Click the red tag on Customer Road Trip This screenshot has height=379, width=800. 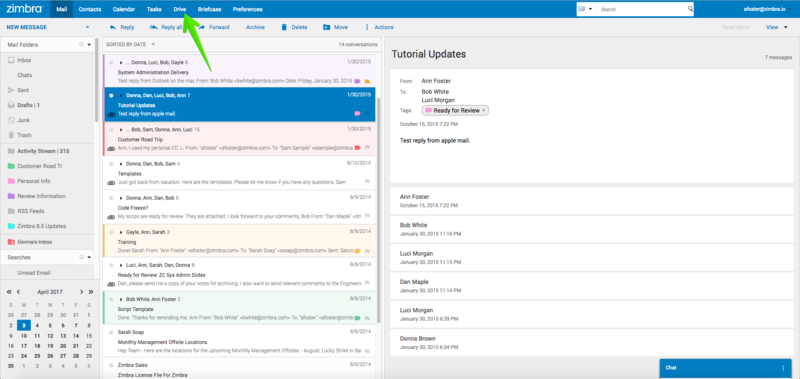358,148
